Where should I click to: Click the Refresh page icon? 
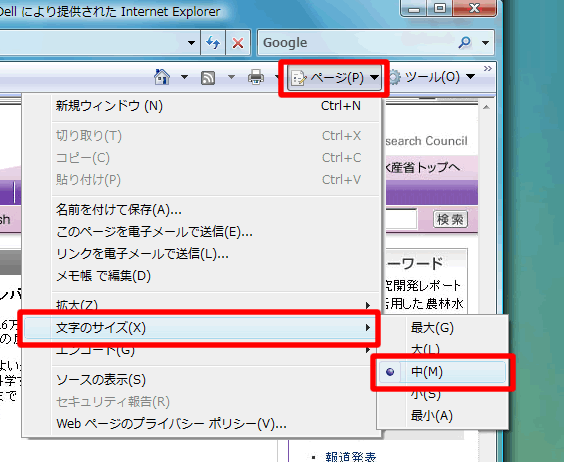(213, 43)
